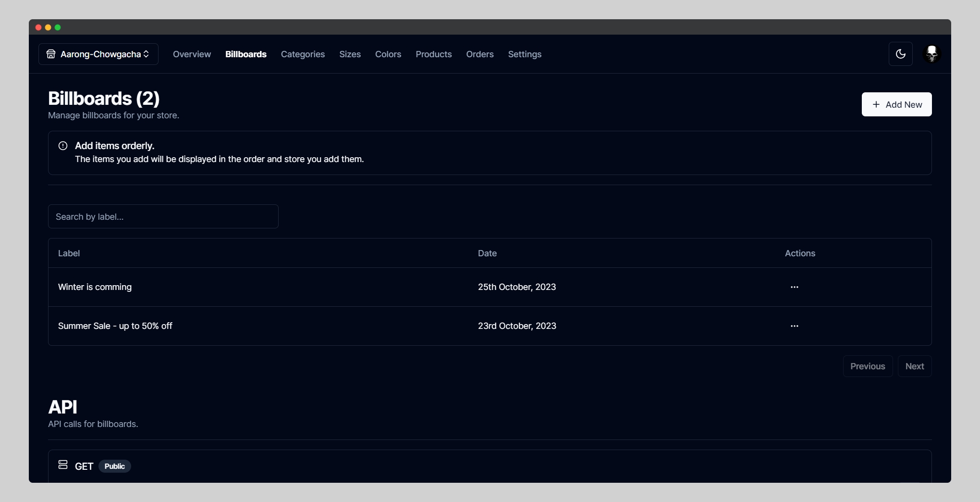The height and width of the screenshot is (502, 980).
Task: Open actions menu for Summer Sale row
Action: pyautogui.click(x=795, y=326)
